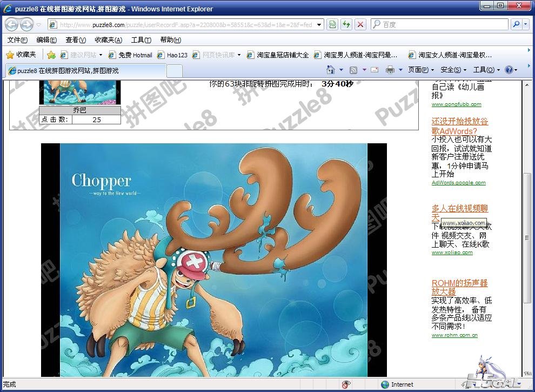Open the 安全(S) dropdown menu
Screen dimensions: 535x392
pyautogui.click(x=453, y=70)
